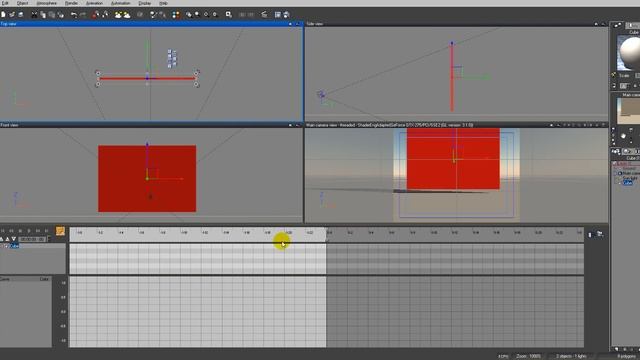The image size is (640, 360).
Task: Click the current time field in timeline
Action: point(32,239)
